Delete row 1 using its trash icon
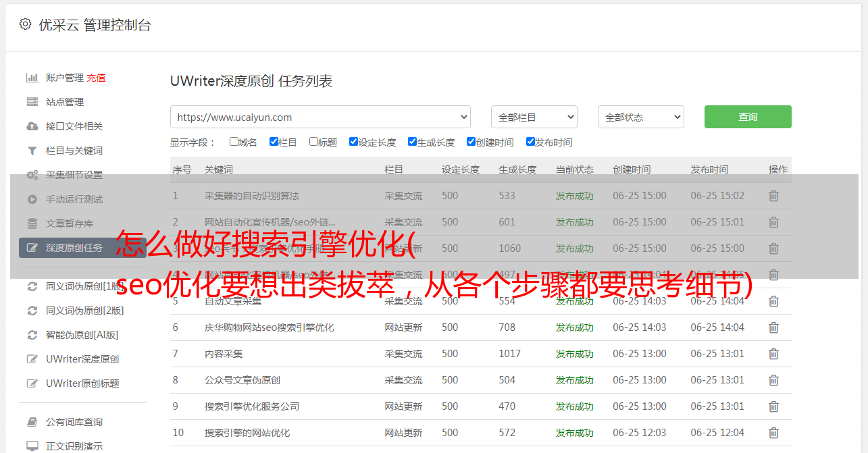Image resolution: width=868 pixels, height=453 pixels. pyautogui.click(x=773, y=196)
